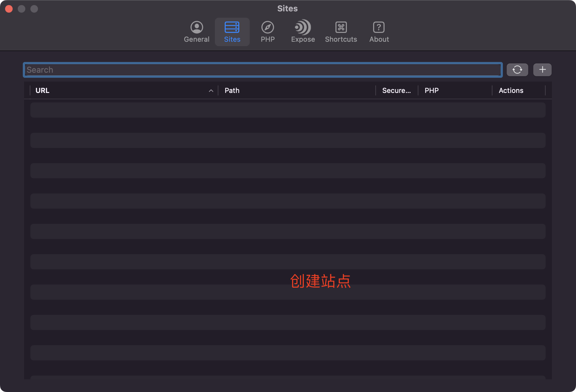Screen dimensions: 576x392
Task: Click the Expose sound-waves icon
Action: coord(302,27)
